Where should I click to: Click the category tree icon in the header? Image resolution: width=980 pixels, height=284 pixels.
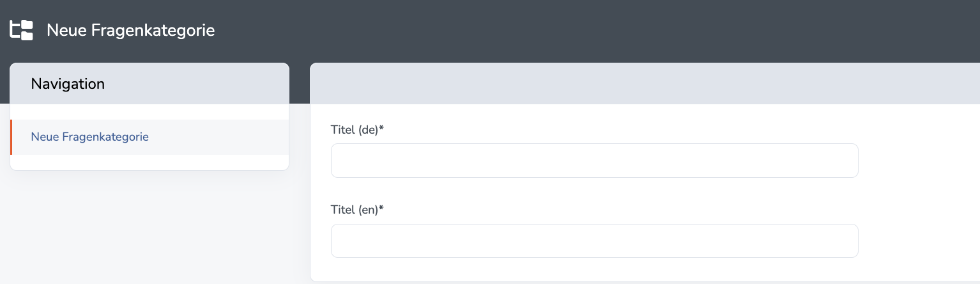(21, 30)
